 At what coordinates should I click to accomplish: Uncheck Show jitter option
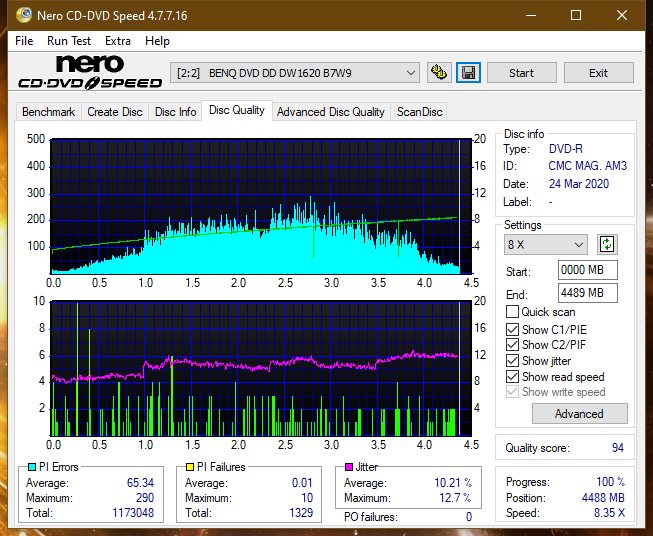pyautogui.click(x=512, y=361)
